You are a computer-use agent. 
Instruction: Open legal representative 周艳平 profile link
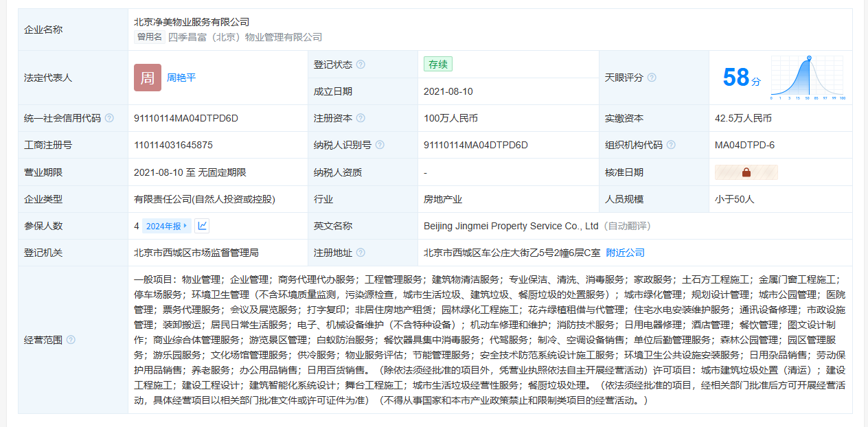(x=181, y=78)
